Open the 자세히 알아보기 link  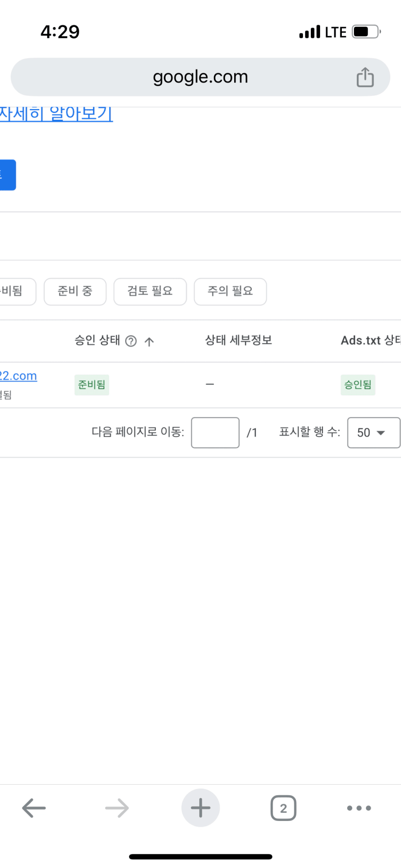pos(56,114)
